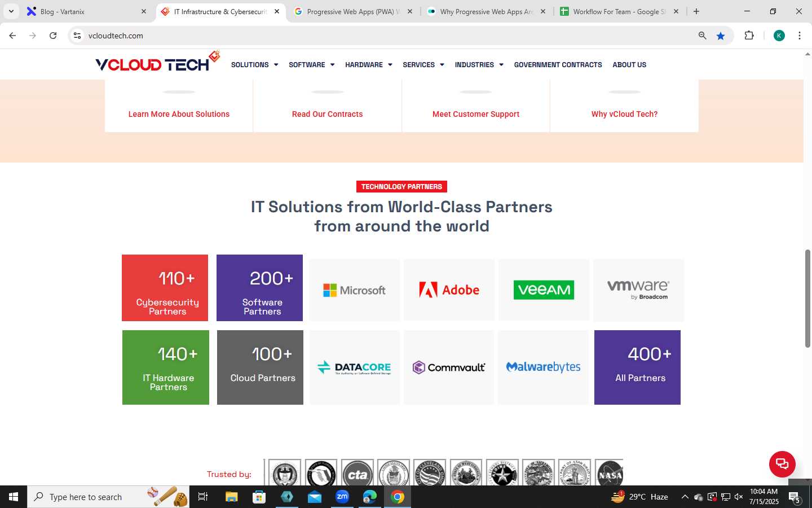The height and width of the screenshot is (508, 812).
Task: Go forward to the next page
Action: [33, 36]
